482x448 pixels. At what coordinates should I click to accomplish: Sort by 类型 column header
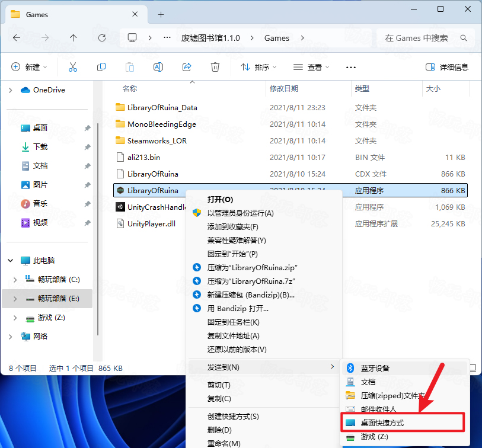tap(362, 88)
